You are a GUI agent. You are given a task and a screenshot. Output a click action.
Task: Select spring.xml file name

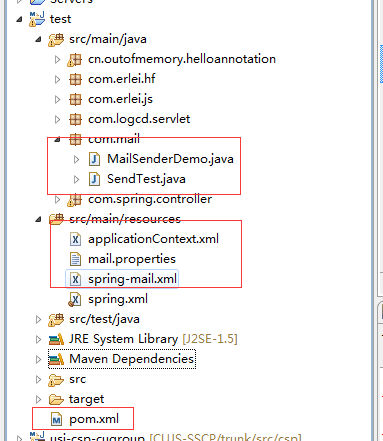click(x=118, y=299)
